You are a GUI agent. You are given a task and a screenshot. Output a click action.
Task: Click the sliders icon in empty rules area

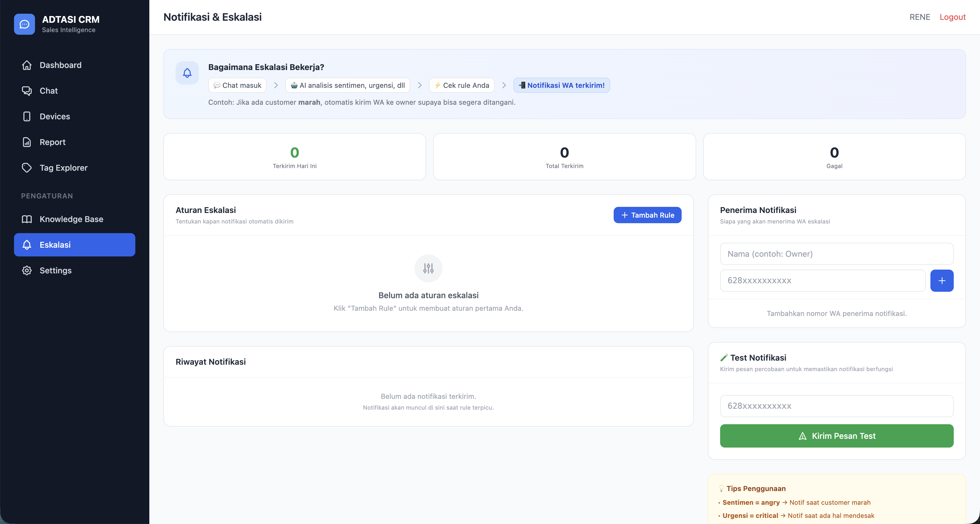click(x=428, y=268)
